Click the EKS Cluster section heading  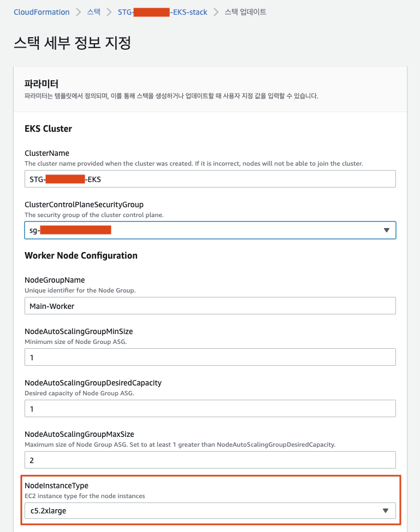pyautogui.click(x=48, y=128)
